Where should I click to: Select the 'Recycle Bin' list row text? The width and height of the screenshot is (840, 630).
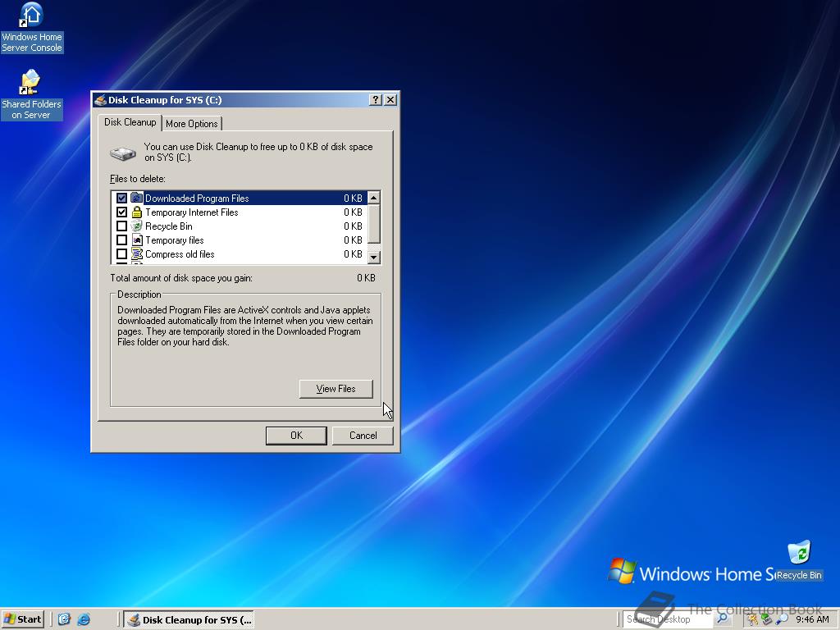(x=169, y=226)
